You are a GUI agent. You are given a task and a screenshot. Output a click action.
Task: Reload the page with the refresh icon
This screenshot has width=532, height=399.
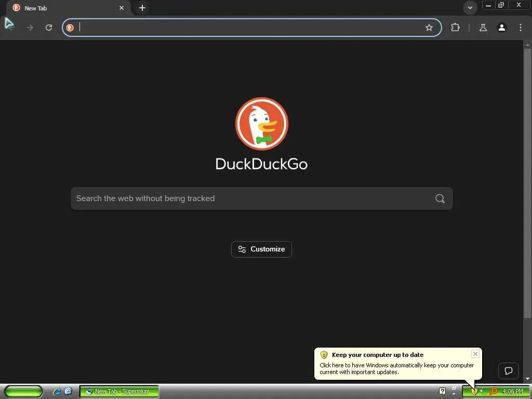49,28
